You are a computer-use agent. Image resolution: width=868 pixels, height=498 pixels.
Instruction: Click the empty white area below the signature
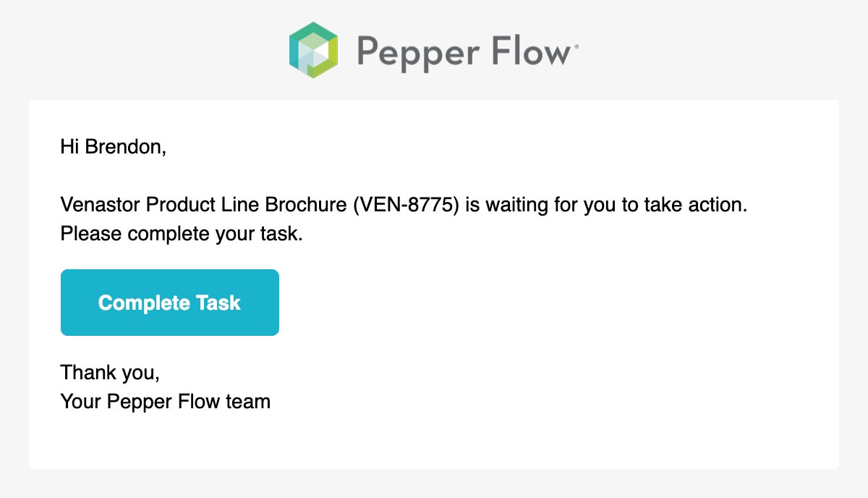[434, 442]
